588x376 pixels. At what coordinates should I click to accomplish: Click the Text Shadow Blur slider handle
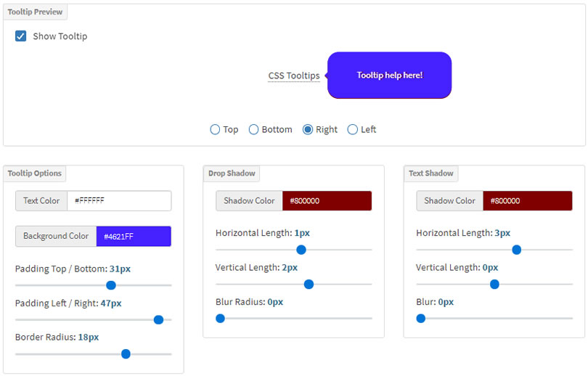click(x=420, y=318)
